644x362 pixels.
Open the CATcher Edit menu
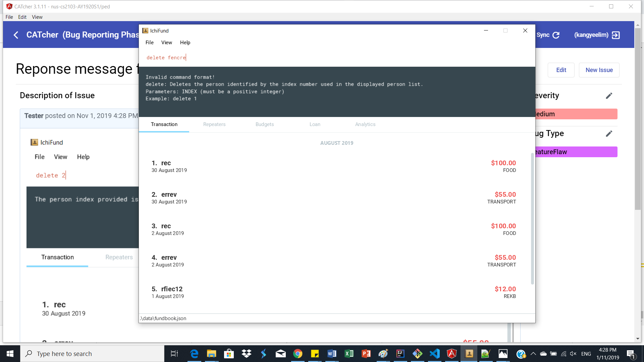[22, 17]
